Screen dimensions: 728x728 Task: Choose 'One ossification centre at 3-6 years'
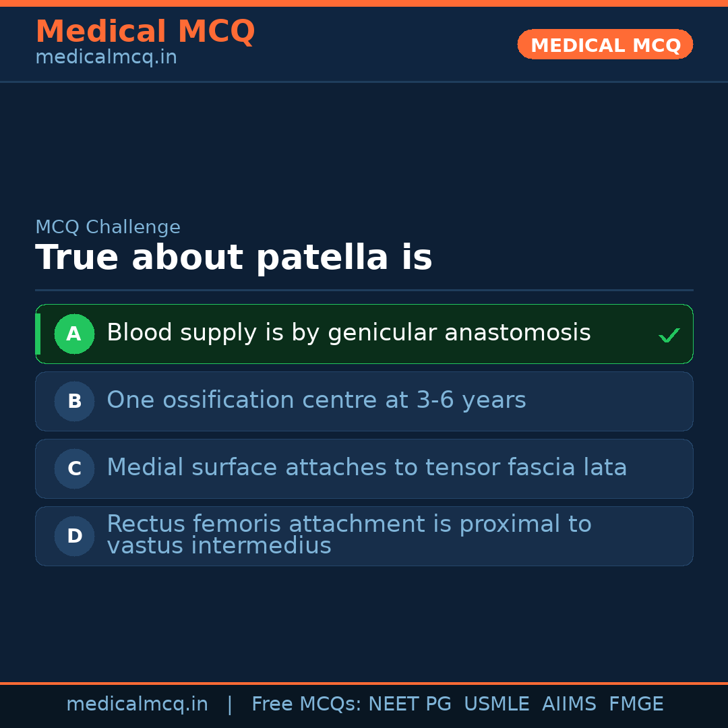(316, 400)
